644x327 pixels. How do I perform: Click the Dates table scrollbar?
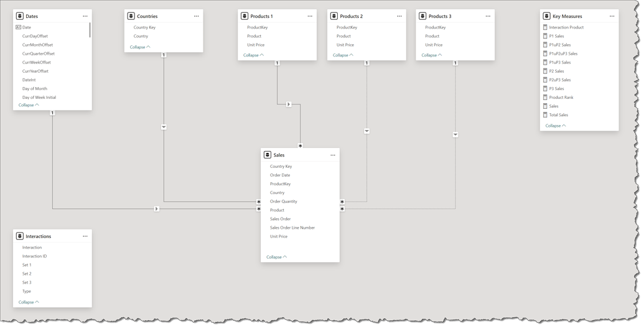coord(90,30)
